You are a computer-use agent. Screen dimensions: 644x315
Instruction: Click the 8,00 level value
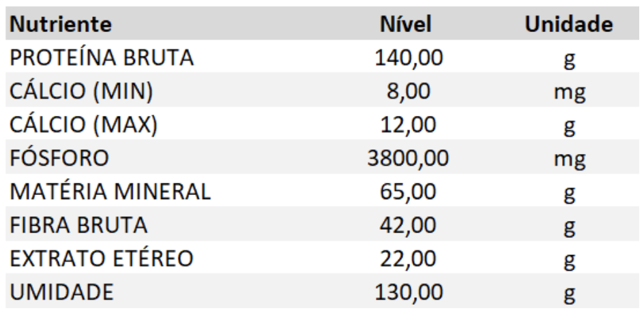click(409, 92)
